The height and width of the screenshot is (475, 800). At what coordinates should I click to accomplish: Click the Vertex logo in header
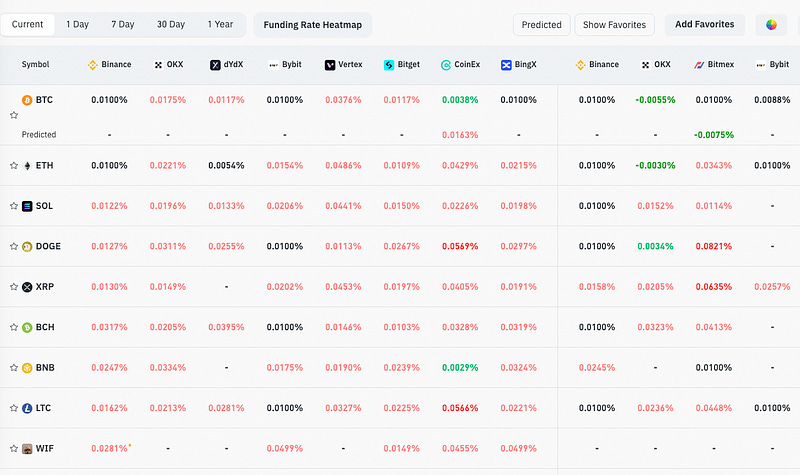[330, 65]
